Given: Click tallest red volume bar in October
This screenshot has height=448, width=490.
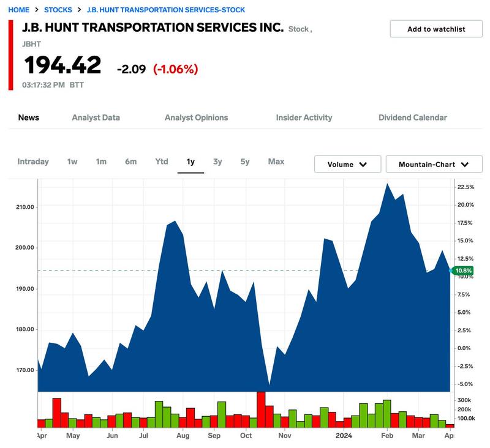Looking at the screenshot, I should tap(261, 409).
